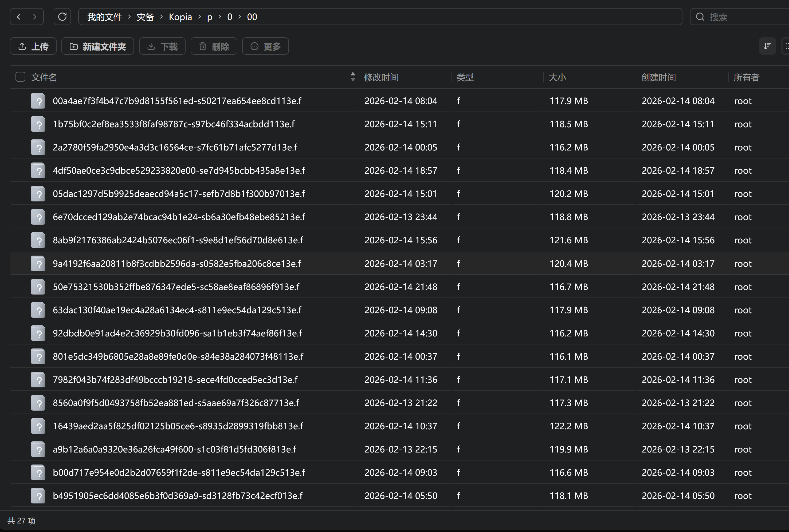The image size is (789, 532).
Task: Click the 大小 column header
Action: click(557, 77)
